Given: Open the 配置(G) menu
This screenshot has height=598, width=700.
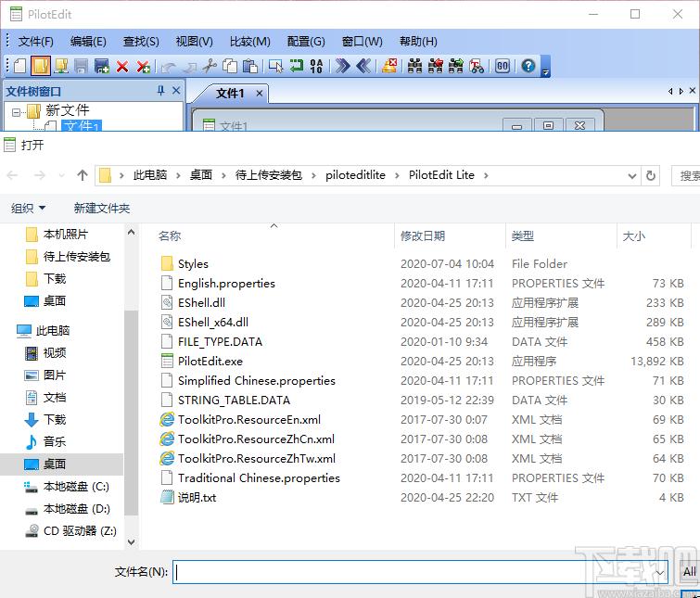Looking at the screenshot, I should pyautogui.click(x=306, y=42).
